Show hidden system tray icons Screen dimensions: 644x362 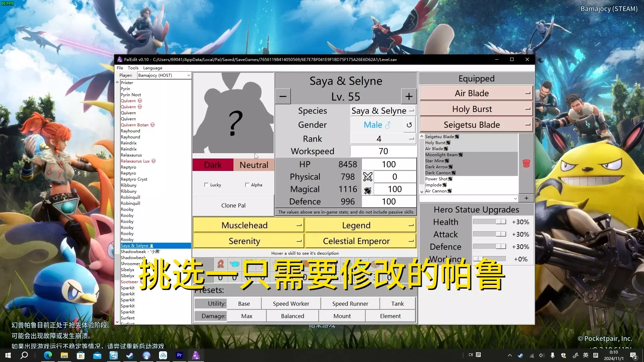509,355
